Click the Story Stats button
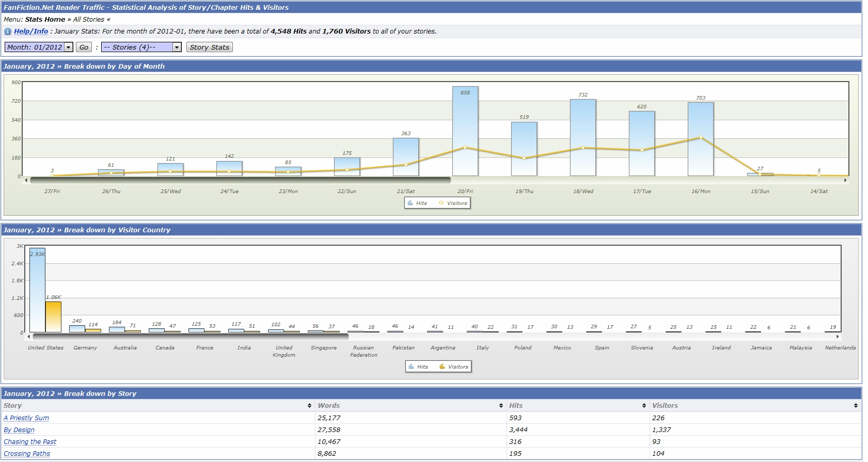This screenshot has height=462, width=868. pos(209,47)
